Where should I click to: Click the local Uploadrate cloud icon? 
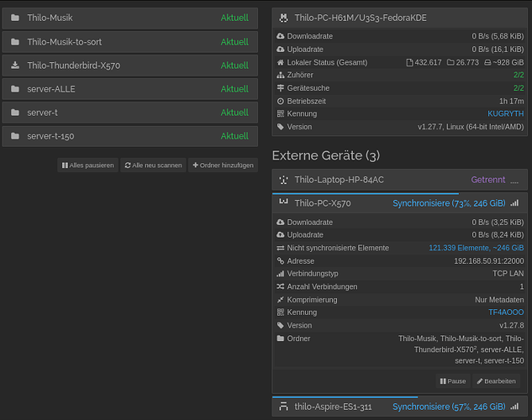click(280, 50)
